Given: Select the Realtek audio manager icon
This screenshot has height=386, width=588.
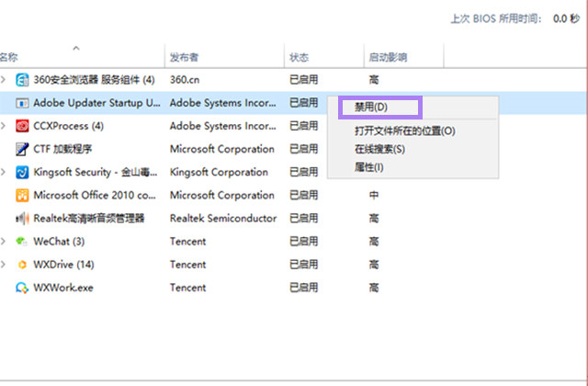Looking at the screenshot, I should [22, 218].
